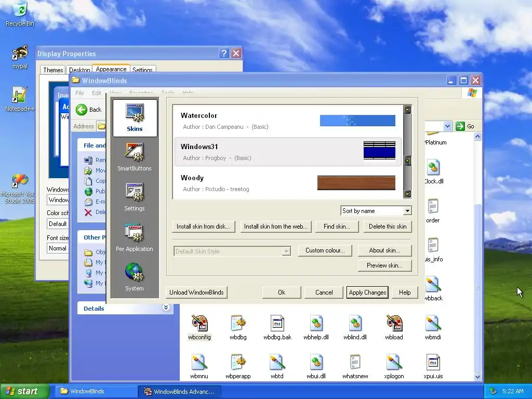Select the Watercolor skin preview
This screenshot has height=399, width=532.
[x=357, y=121]
